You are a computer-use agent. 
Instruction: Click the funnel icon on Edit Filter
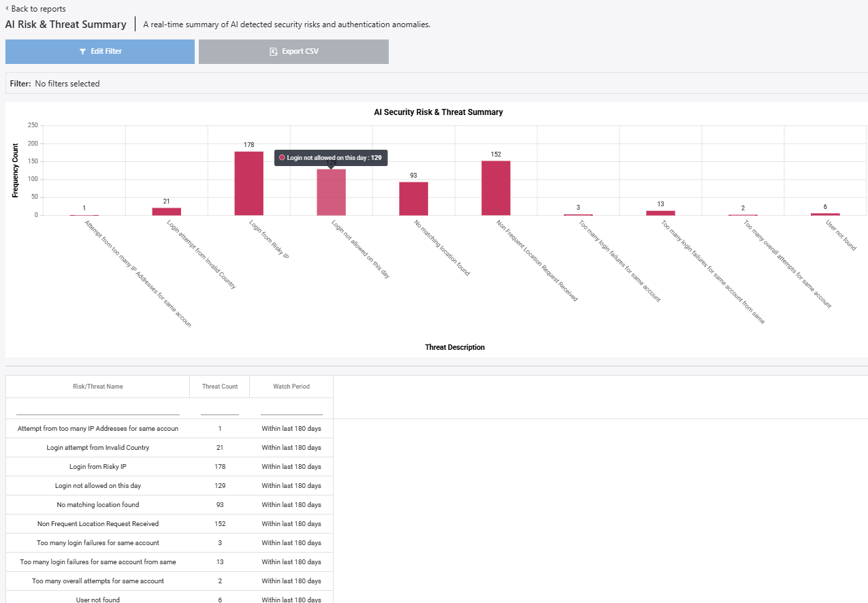pyautogui.click(x=82, y=52)
